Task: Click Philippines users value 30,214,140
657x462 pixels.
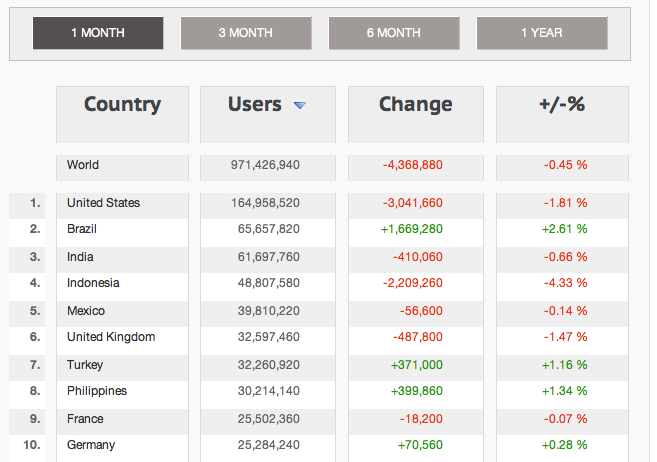Action: (269, 391)
